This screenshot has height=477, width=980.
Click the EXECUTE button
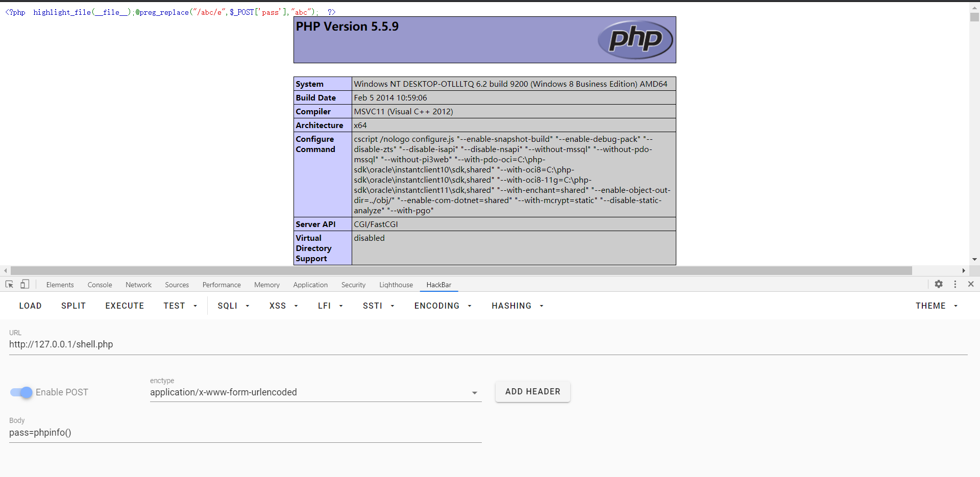[125, 306]
